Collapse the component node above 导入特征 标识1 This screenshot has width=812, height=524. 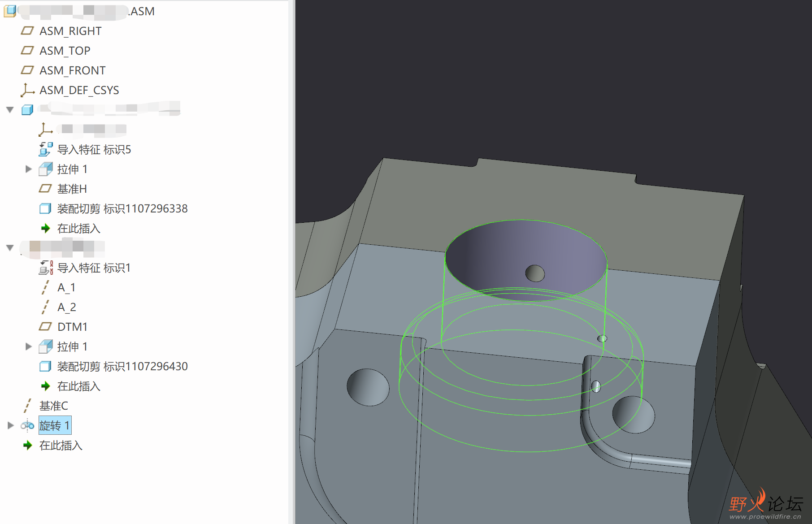point(10,247)
